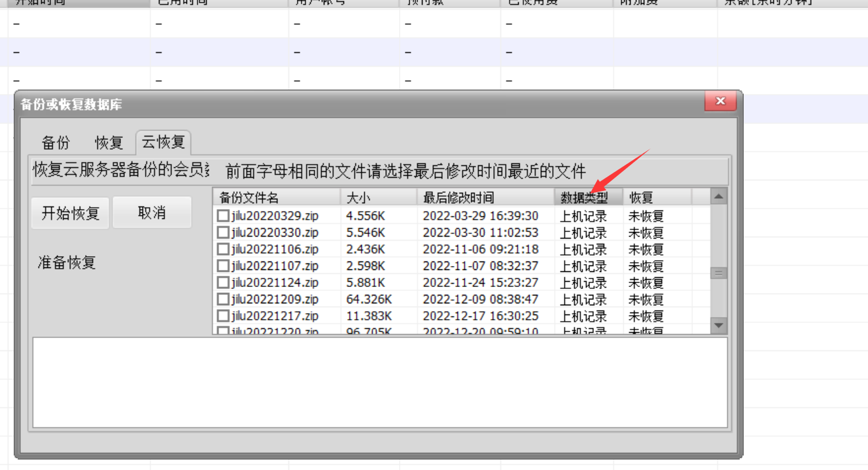Viewport: 868px width, 470px height.
Task: Click the scroll down arrow in file list
Action: pos(719,325)
